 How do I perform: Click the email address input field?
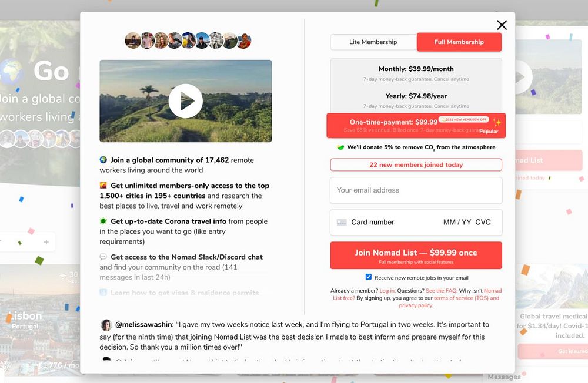(416, 190)
